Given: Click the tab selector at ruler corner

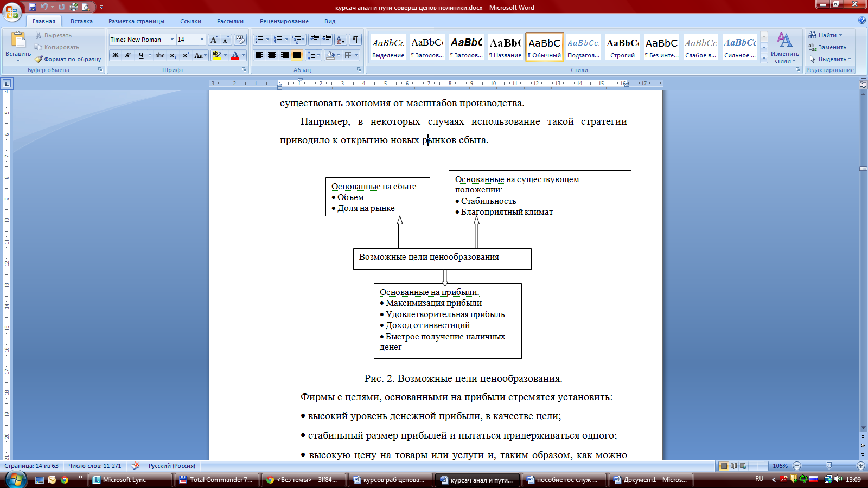Looking at the screenshot, I should tap(7, 84).
